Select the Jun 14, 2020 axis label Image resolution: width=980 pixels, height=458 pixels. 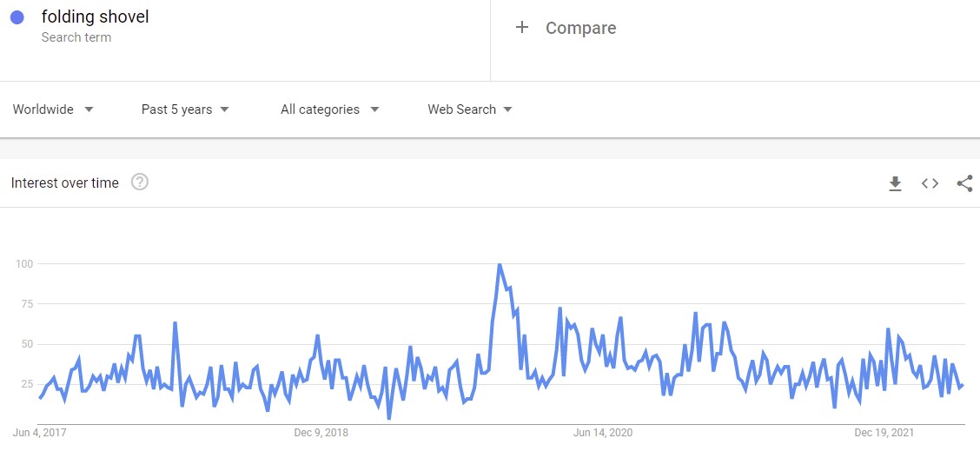click(602, 433)
